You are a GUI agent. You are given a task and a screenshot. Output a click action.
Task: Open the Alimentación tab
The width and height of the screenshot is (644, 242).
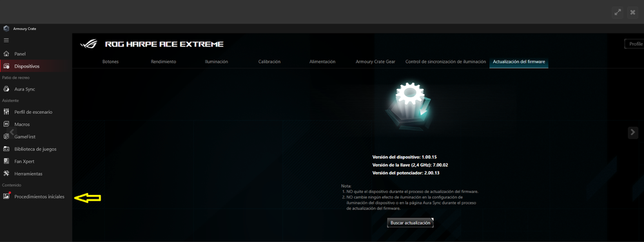322,62
